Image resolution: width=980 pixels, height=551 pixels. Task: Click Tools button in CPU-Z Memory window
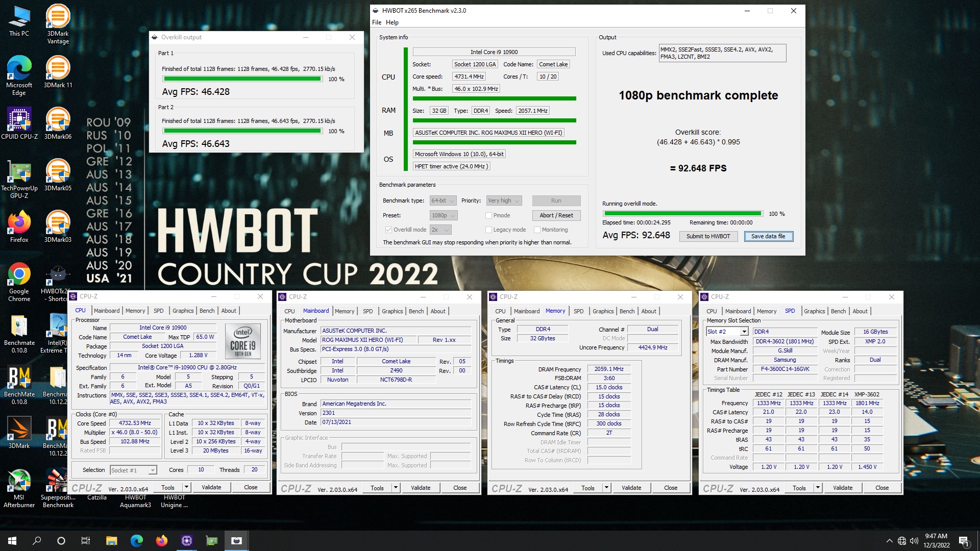588,488
